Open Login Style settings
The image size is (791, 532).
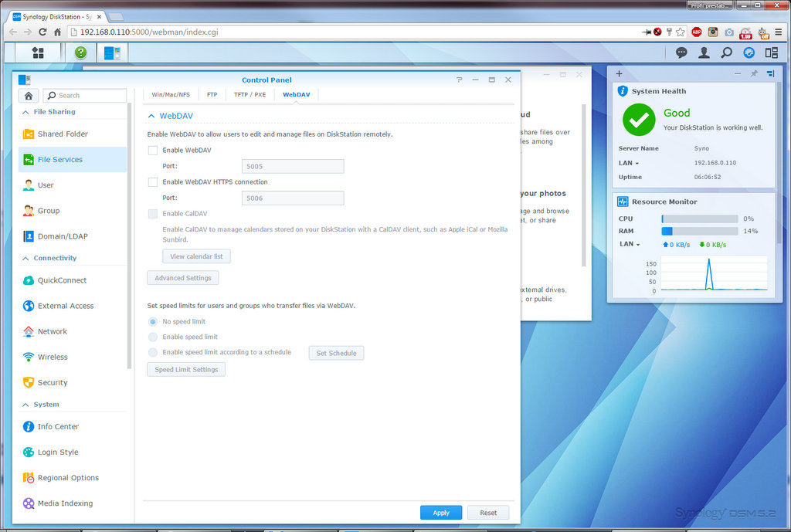pyautogui.click(x=73, y=452)
